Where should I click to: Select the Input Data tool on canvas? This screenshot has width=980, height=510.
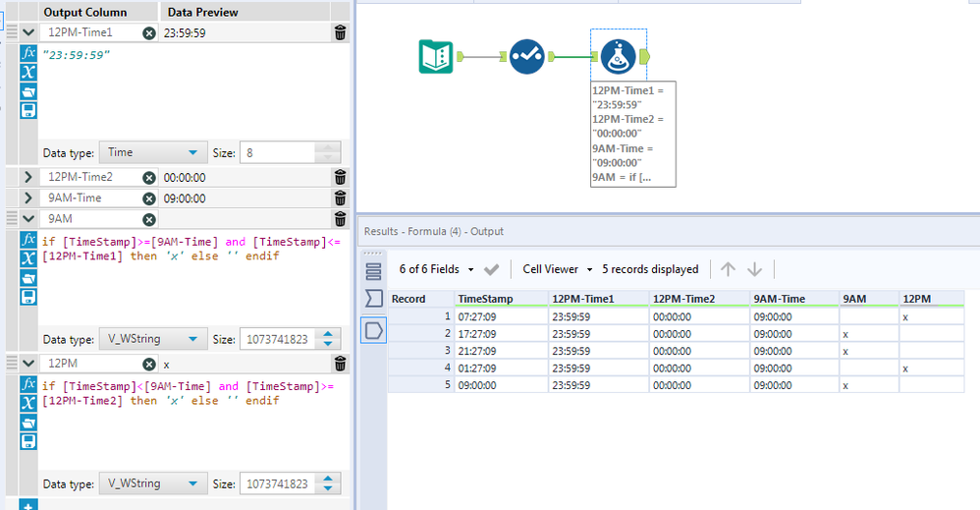coord(436,57)
